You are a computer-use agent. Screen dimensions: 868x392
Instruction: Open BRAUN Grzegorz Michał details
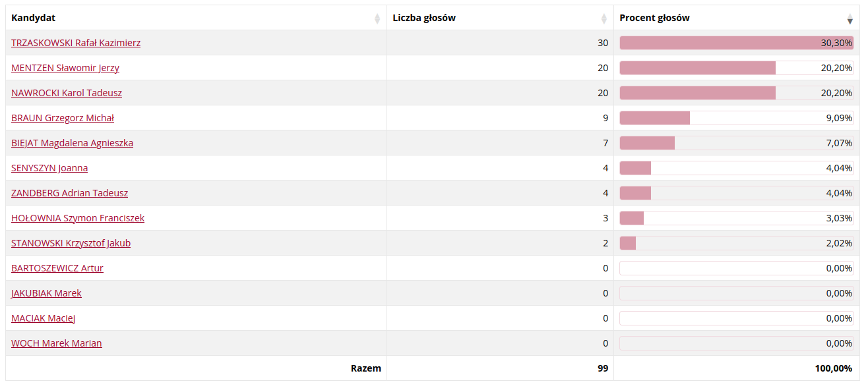click(x=63, y=118)
